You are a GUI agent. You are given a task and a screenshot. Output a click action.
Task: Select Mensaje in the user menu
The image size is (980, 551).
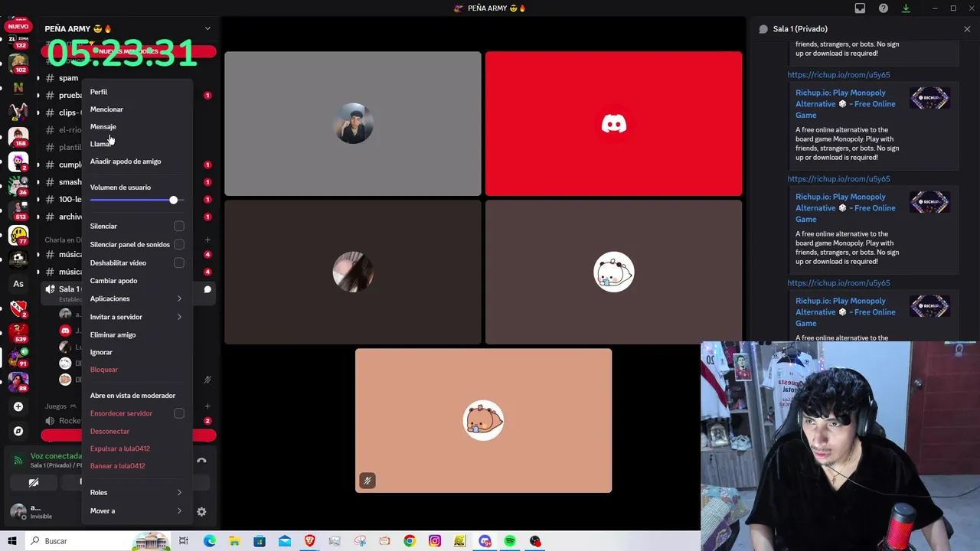click(x=103, y=127)
